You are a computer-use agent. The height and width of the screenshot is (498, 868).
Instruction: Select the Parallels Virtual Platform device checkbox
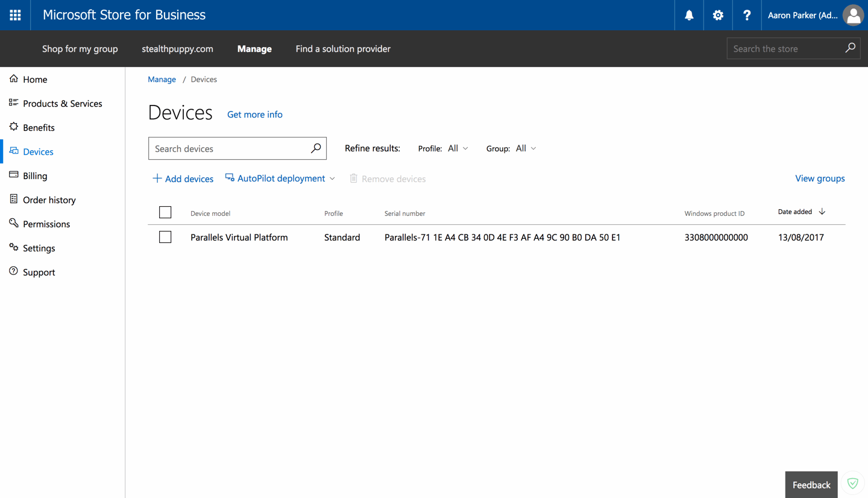click(165, 237)
